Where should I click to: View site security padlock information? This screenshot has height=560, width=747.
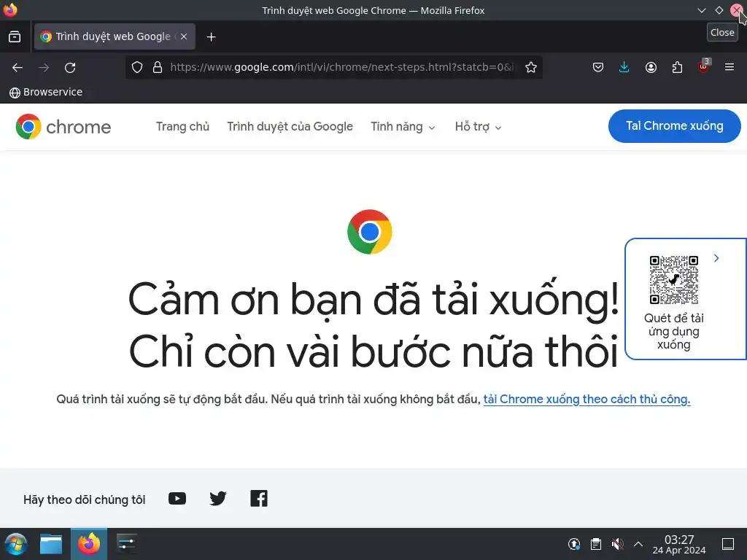(158, 67)
